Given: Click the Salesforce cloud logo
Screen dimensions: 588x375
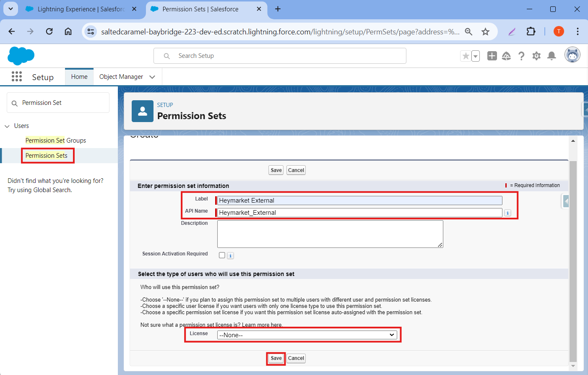Looking at the screenshot, I should 21,56.
